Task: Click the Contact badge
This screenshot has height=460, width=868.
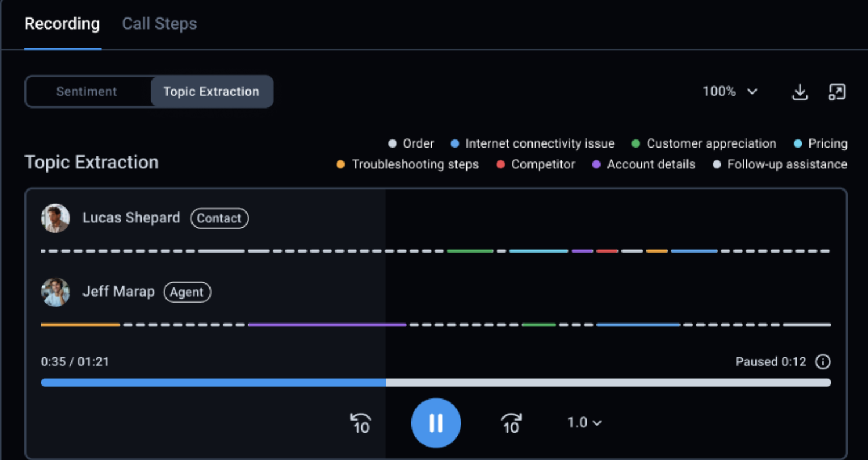Action: (x=219, y=218)
